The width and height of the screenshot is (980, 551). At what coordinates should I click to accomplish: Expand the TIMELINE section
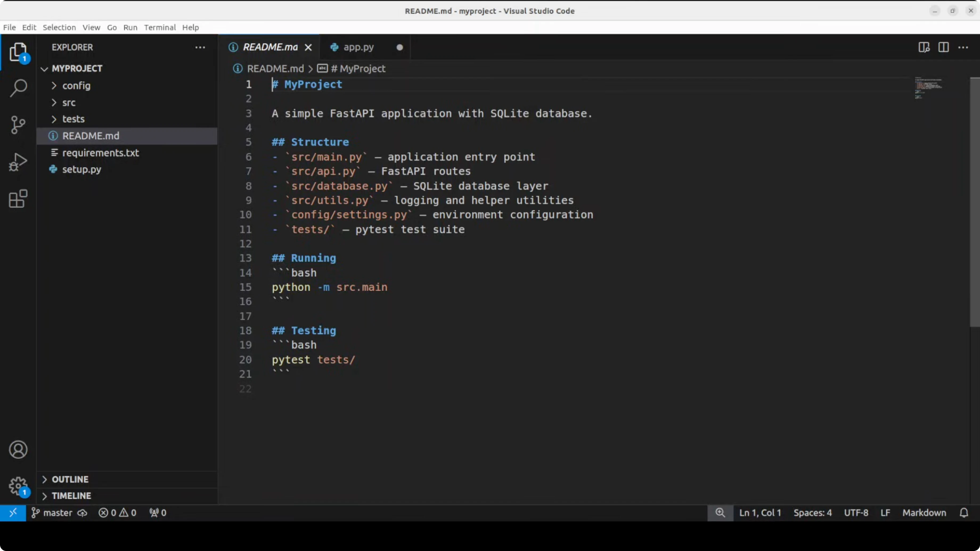coord(71,495)
